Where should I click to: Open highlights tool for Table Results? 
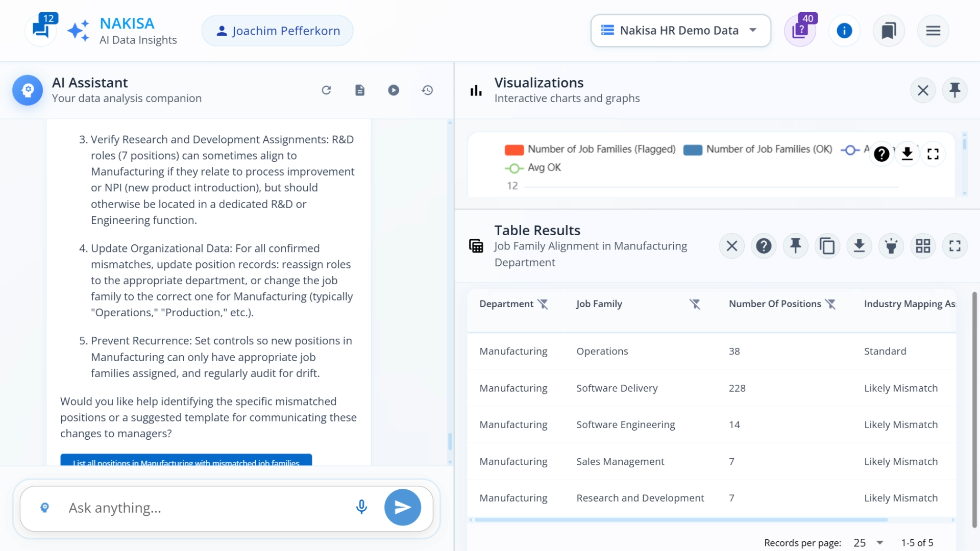[891, 245]
